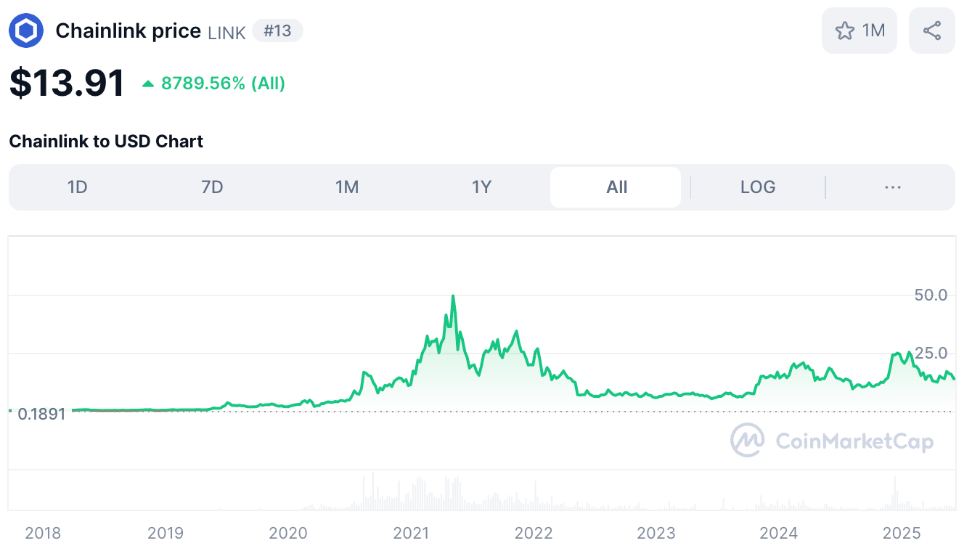Viewport: 980px width, 559px height.
Task: Open the three-dots more chart options
Action: point(893,187)
